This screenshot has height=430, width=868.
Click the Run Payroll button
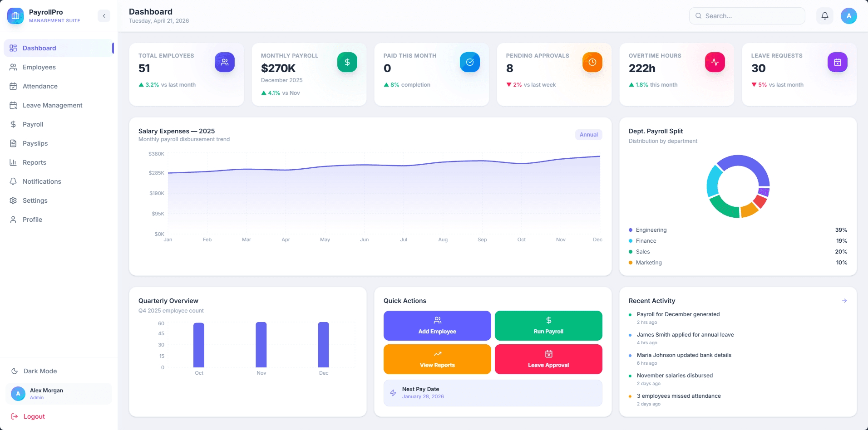pyautogui.click(x=548, y=325)
